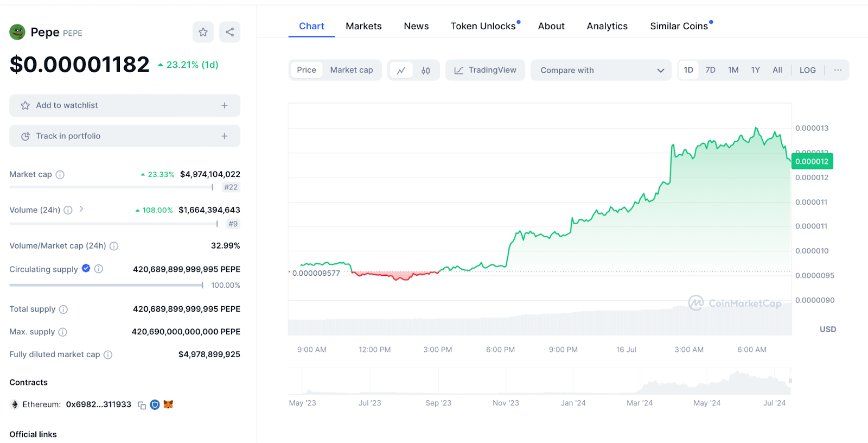Click the star favorite icon next to Pepe

point(203,32)
